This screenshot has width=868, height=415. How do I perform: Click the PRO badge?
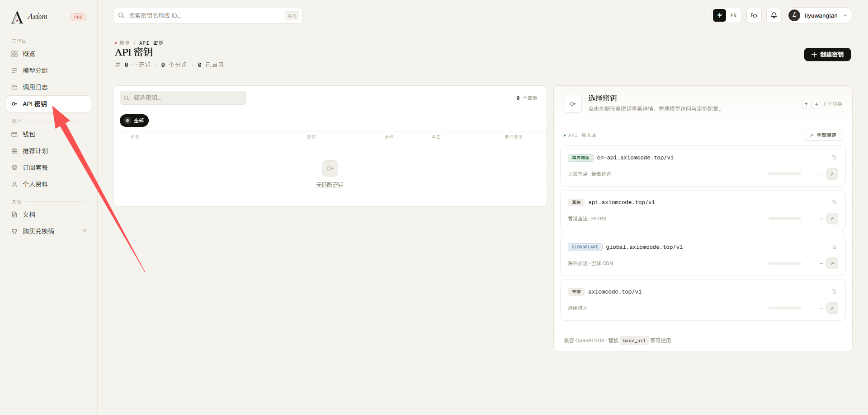[x=78, y=17]
